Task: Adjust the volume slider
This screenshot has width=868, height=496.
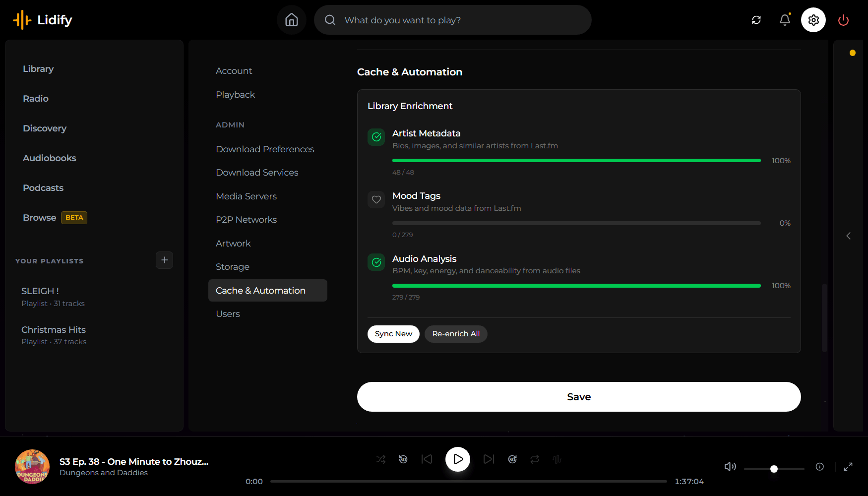Action: 774,469
